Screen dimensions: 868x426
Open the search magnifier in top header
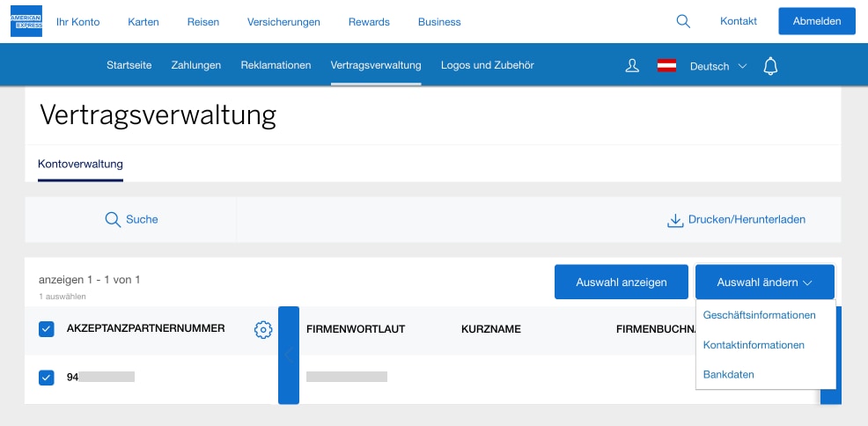[683, 21]
